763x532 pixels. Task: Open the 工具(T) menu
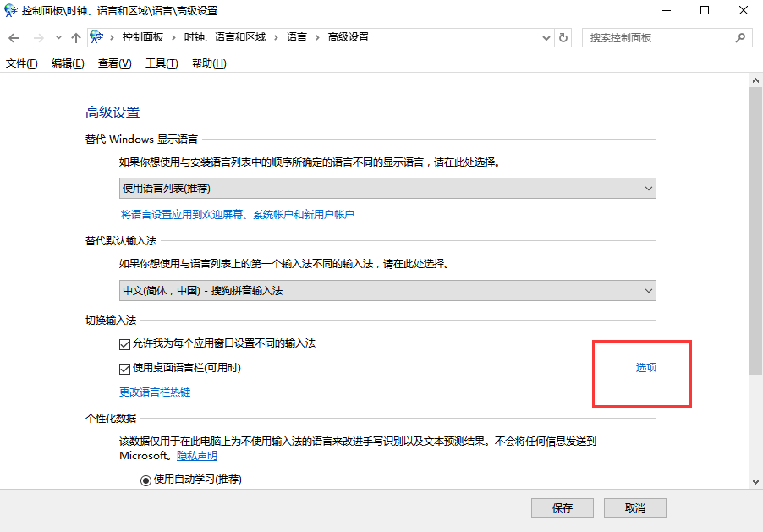pos(162,63)
